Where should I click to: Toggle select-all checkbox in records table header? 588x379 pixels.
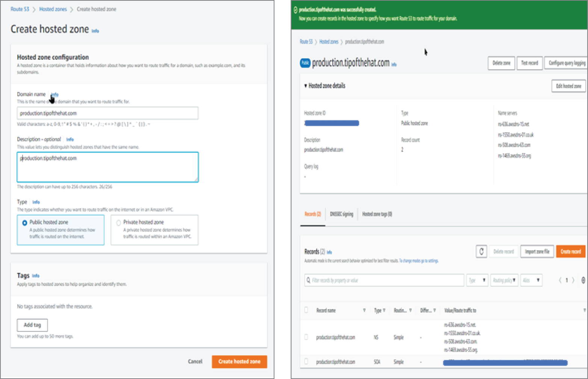(x=306, y=310)
